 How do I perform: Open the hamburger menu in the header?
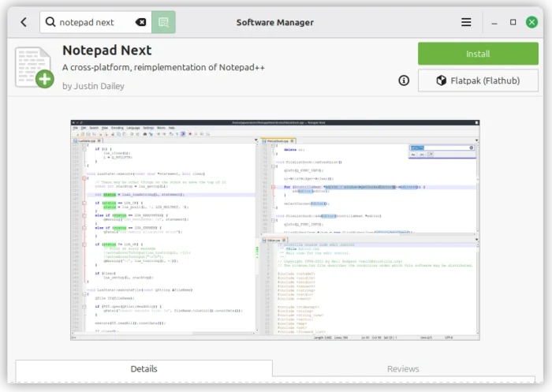[x=466, y=22]
